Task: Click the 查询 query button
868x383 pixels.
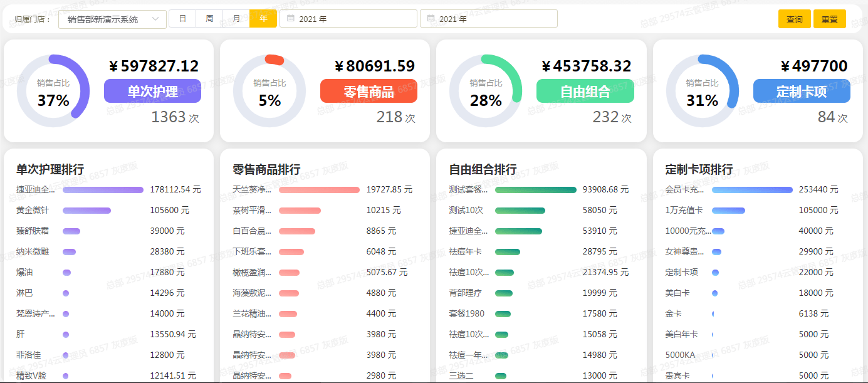Action: point(795,19)
